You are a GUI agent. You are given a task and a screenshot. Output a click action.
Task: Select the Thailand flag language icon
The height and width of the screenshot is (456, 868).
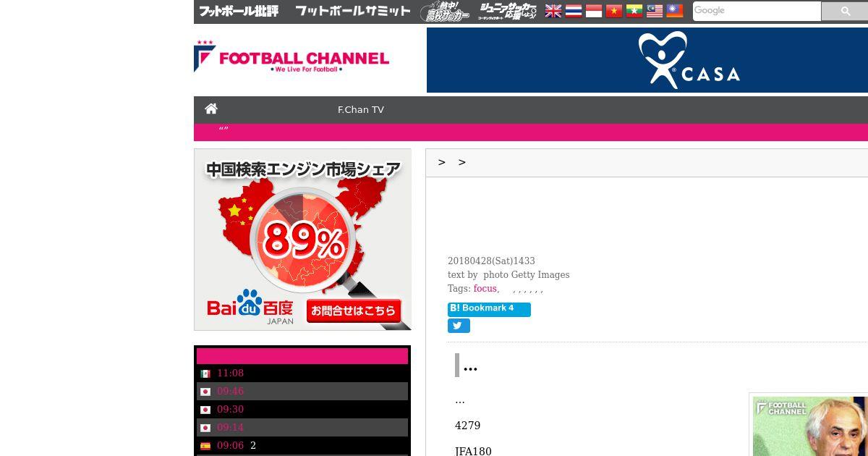point(574,11)
